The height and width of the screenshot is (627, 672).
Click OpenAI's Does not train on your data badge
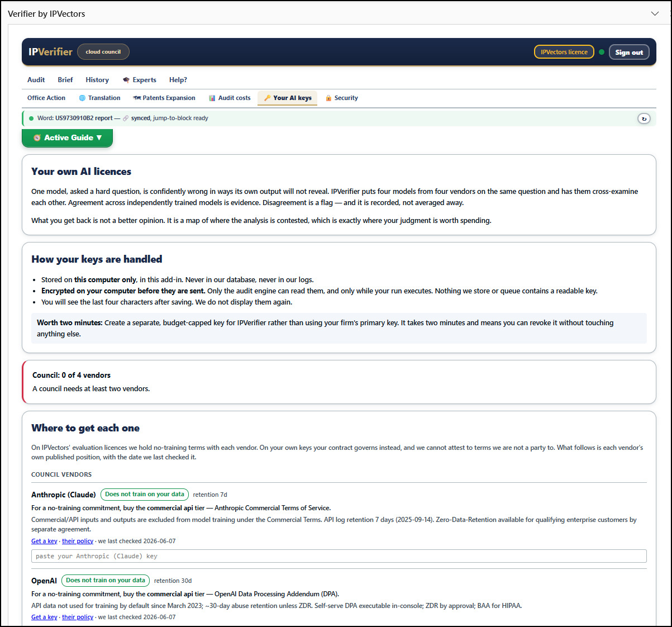point(106,580)
